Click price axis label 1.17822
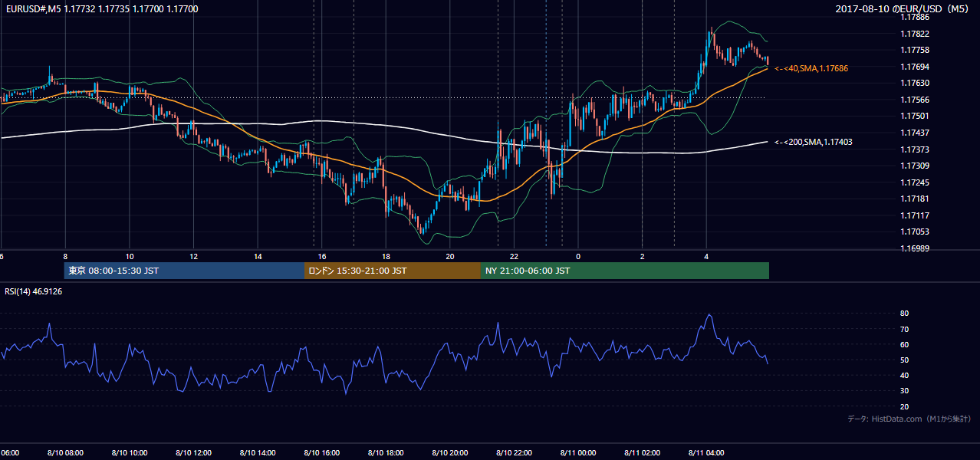Screen dimensions: 980x460 (x=916, y=34)
